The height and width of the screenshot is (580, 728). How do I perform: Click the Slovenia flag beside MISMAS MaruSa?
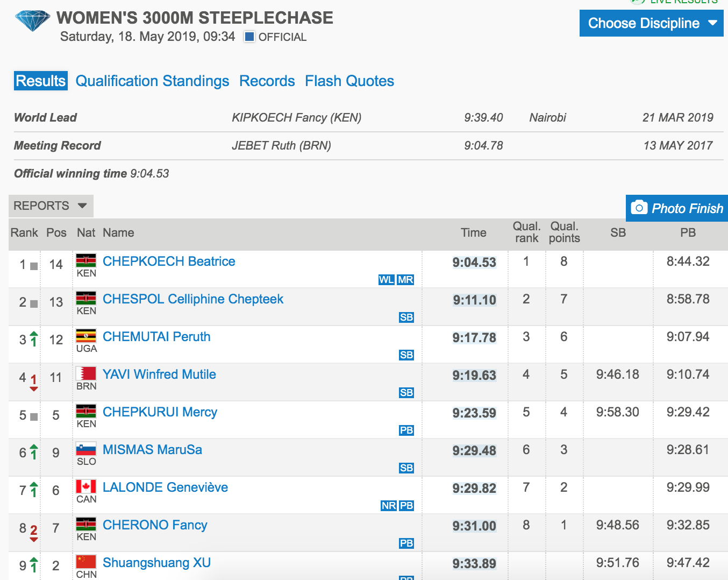click(86, 449)
